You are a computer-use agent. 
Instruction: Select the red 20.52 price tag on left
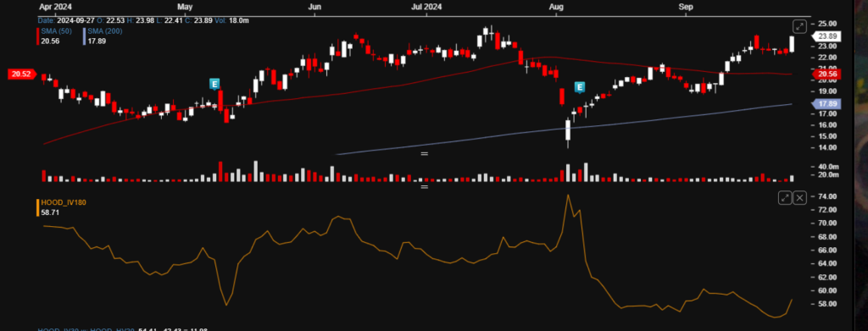point(21,74)
